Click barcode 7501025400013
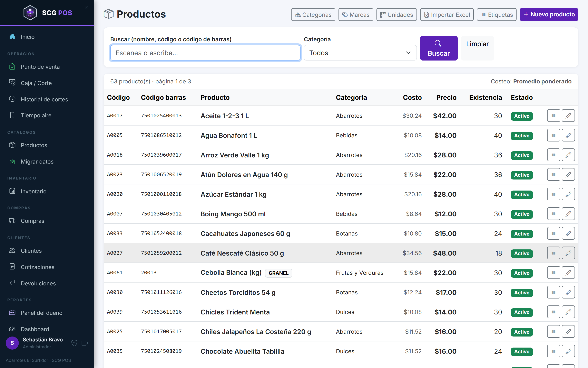Image resolution: width=588 pixels, height=368 pixels. 161,116
